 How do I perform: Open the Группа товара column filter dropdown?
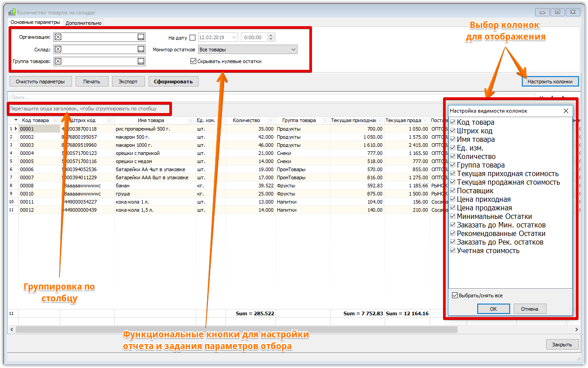[326, 121]
